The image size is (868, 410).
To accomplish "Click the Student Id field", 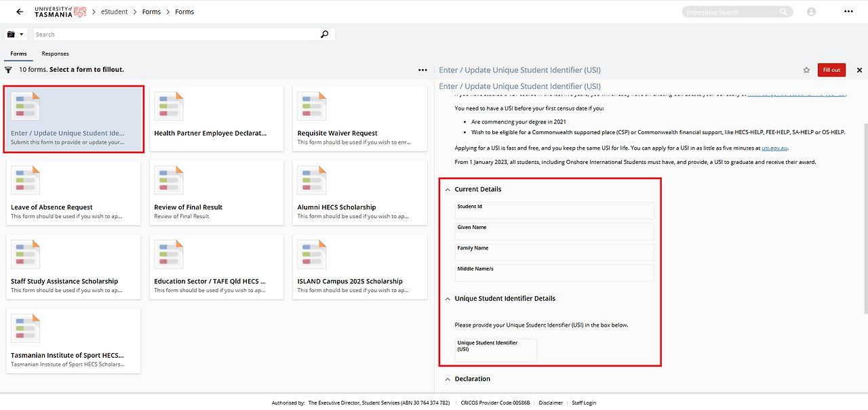I will point(555,211).
